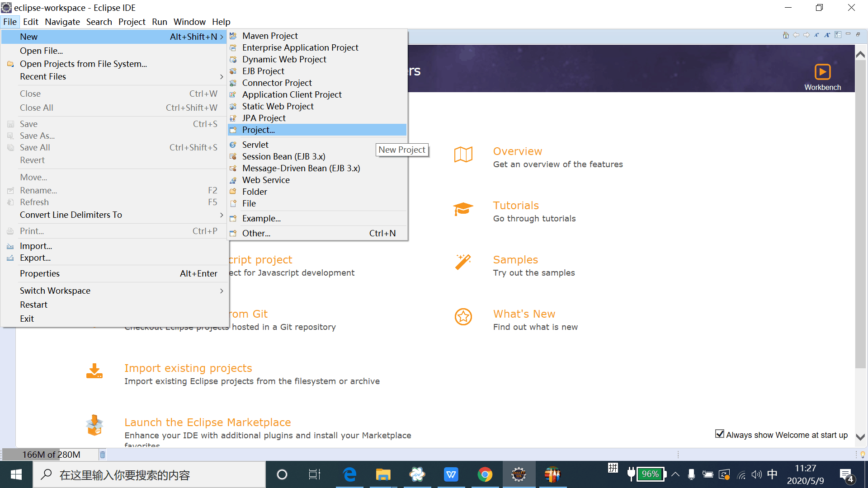This screenshot has width=868, height=488.
Task: Go to the Welcome home page icon
Action: click(786, 35)
